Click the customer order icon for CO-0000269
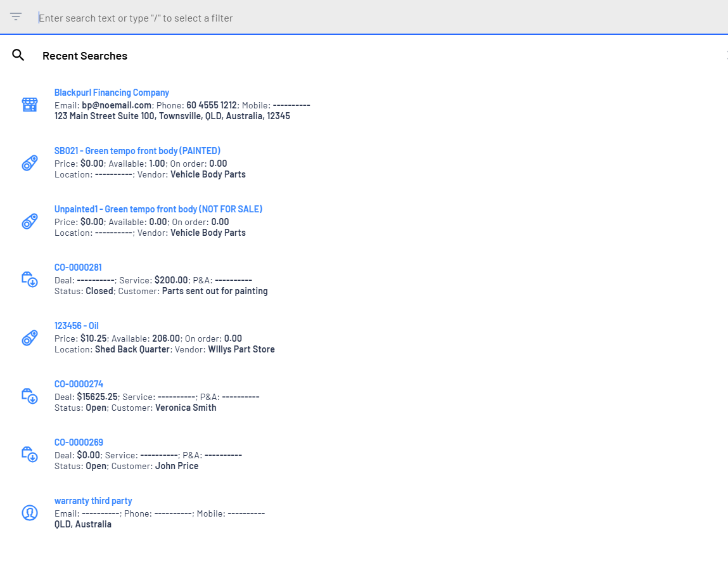 pyautogui.click(x=30, y=455)
